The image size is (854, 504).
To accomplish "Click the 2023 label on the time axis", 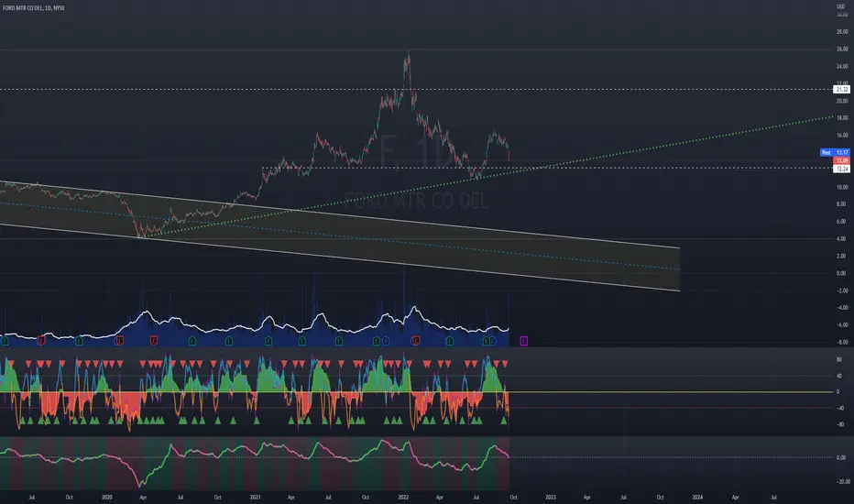I will pyautogui.click(x=551, y=498).
